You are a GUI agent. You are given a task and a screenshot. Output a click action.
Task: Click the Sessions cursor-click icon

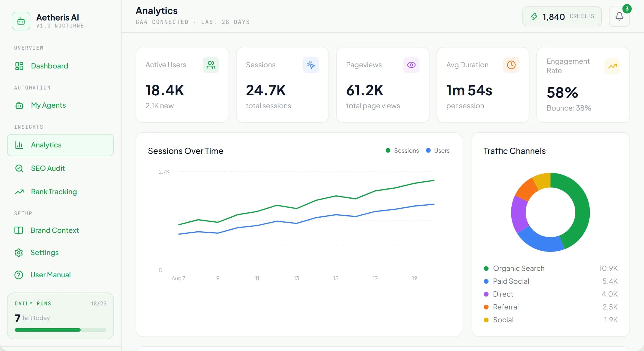pyautogui.click(x=311, y=65)
